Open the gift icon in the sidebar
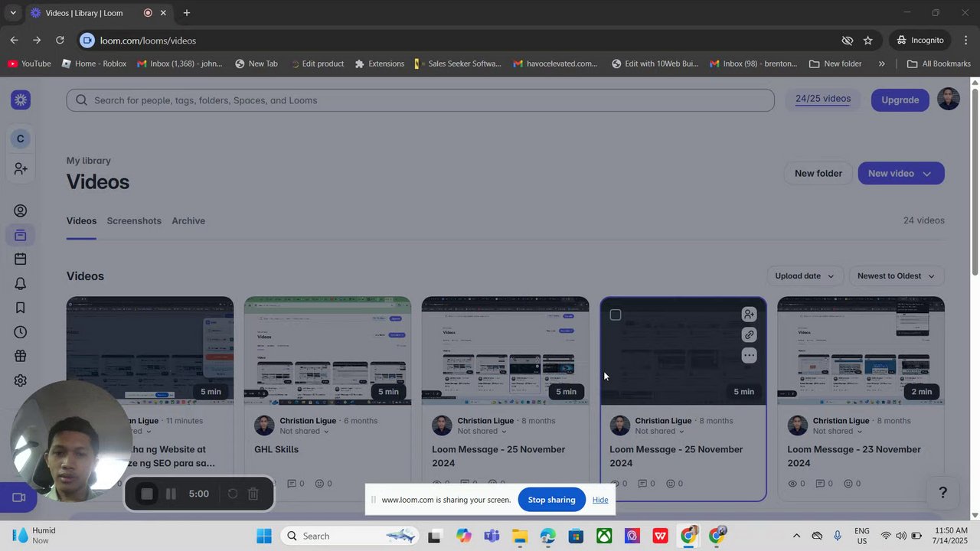Viewport: 980px width, 551px height. [21, 356]
